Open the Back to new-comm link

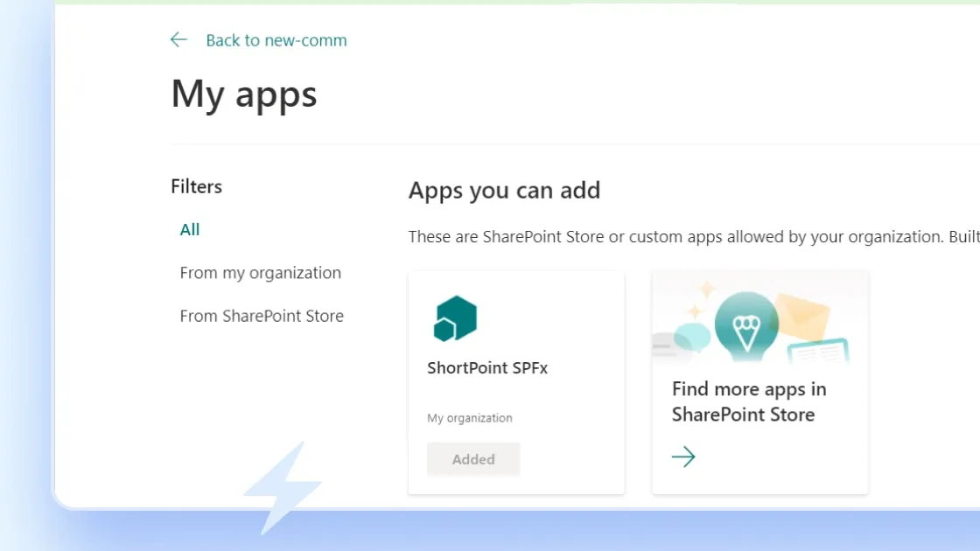pyautogui.click(x=276, y=40)
